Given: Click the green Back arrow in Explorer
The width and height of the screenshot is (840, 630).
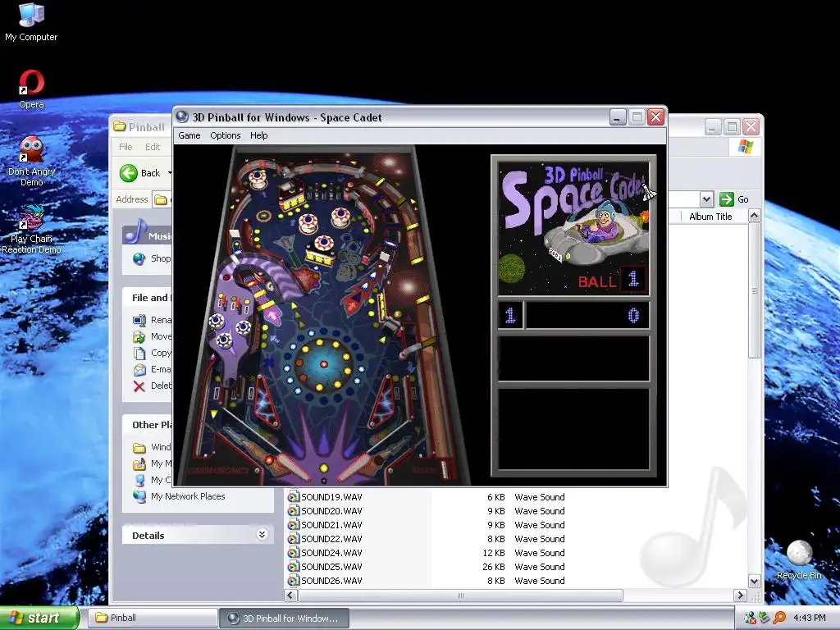Looking at the screenshot, I should click(x=129, y=173).
